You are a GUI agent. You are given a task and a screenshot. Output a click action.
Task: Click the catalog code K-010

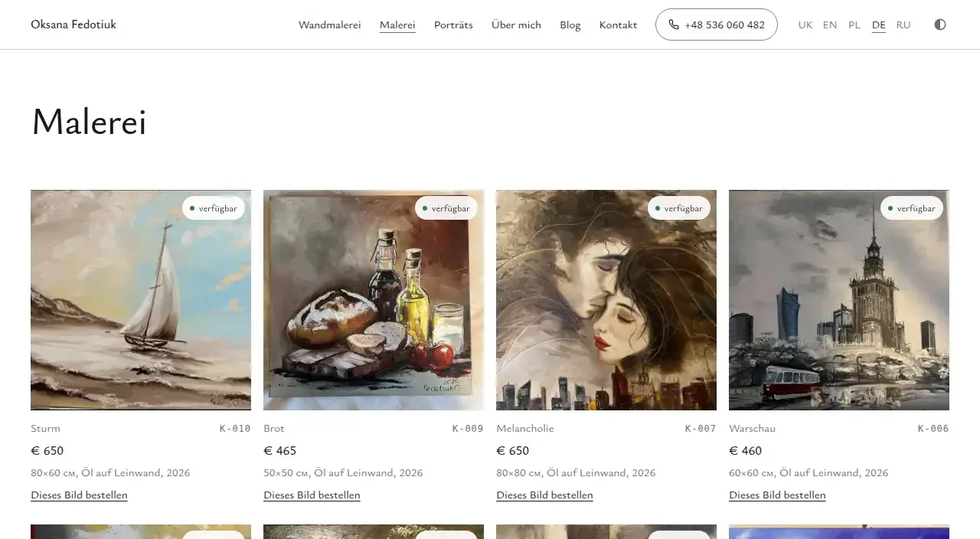coord(235,429)
